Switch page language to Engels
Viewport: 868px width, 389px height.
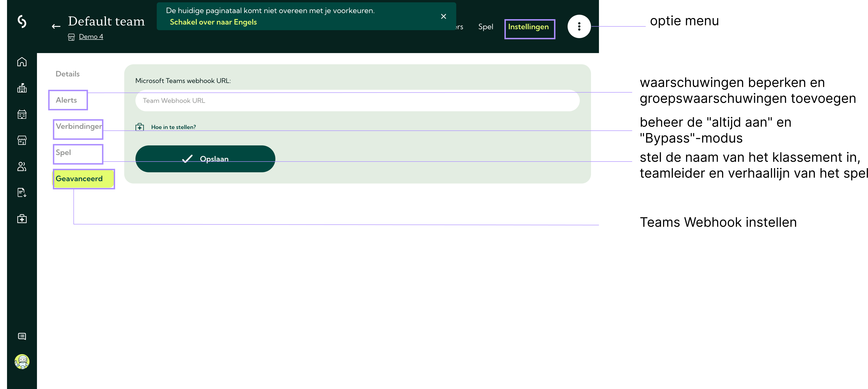tap(213, 22)
